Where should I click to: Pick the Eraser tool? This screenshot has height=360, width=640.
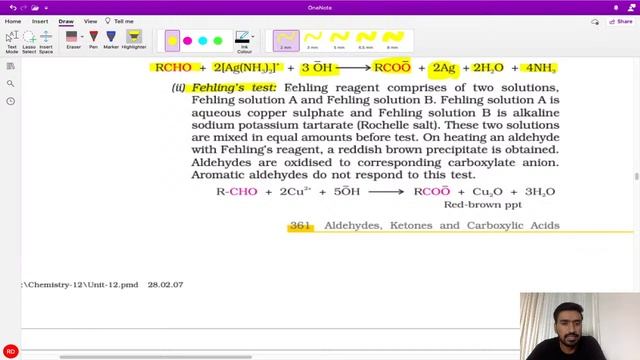[72, 40]
